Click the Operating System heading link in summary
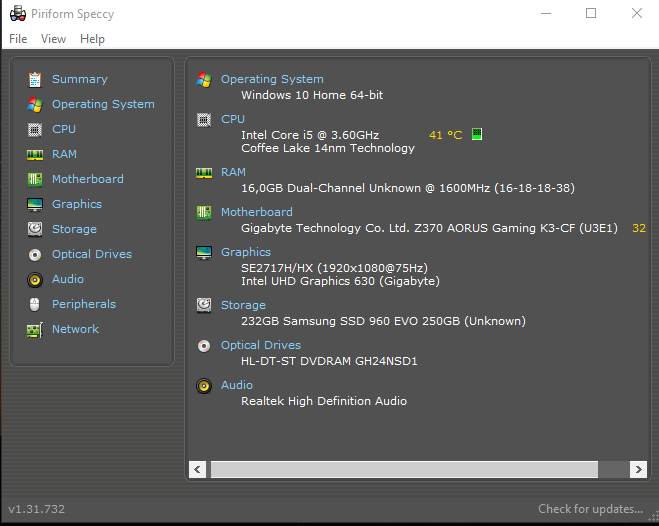The width and height of the screenshot is (659, 526). [272, 79]
